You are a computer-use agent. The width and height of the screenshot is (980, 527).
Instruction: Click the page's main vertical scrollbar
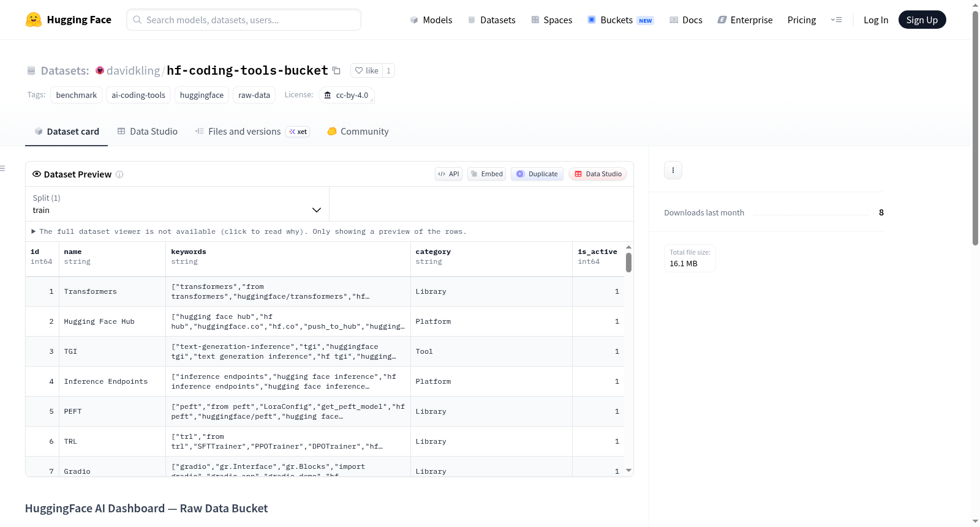[x=976, y=129]
